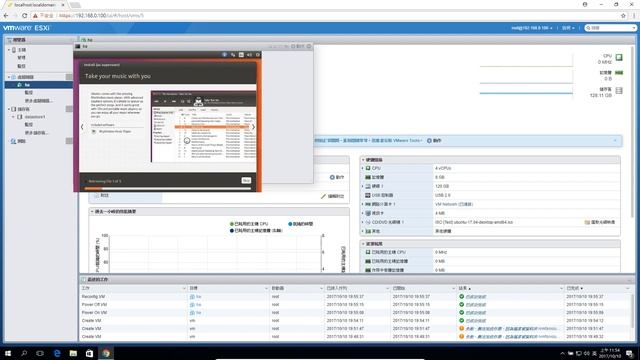
Task: Click the Ubuntu keyboard indicator icon
Action: coord(241,55)
